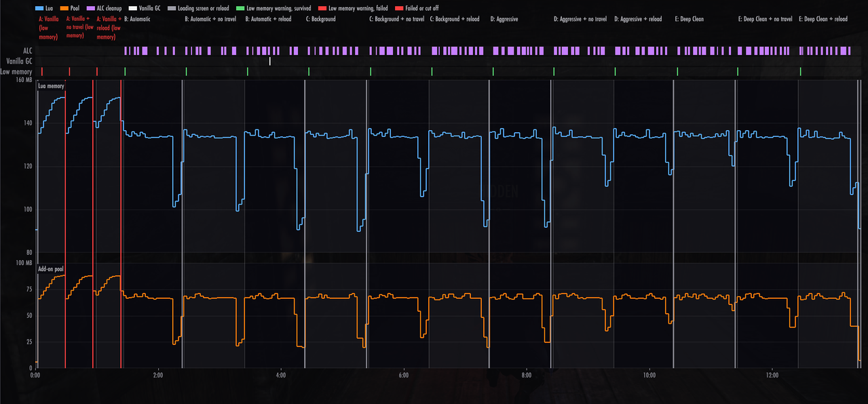Screen dimensions: 868x404
Task: Click the 'B: Automatic' section label
Action: click(137, 19)
